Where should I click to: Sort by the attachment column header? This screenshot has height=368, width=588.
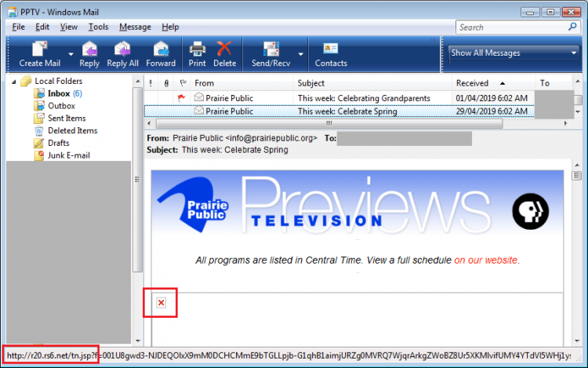(166, 83)
